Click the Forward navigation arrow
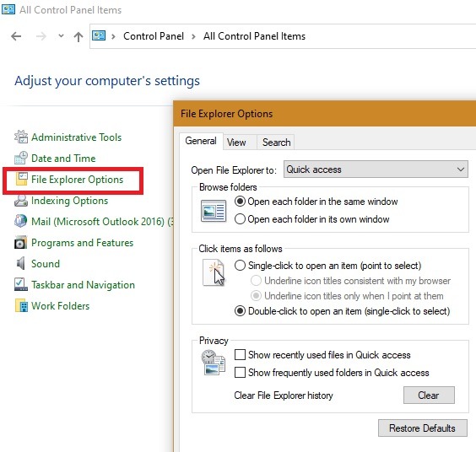The image size is (476, 452). tap(41, 36)
